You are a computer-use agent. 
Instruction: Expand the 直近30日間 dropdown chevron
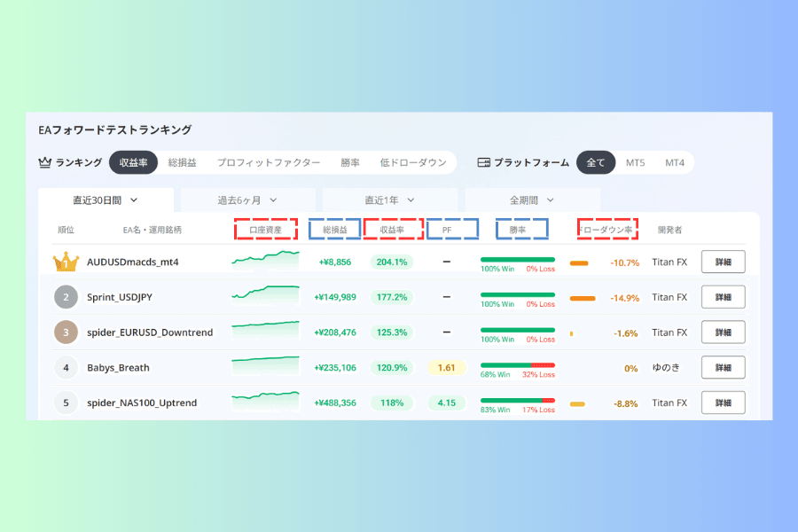[x=134, y=200]
